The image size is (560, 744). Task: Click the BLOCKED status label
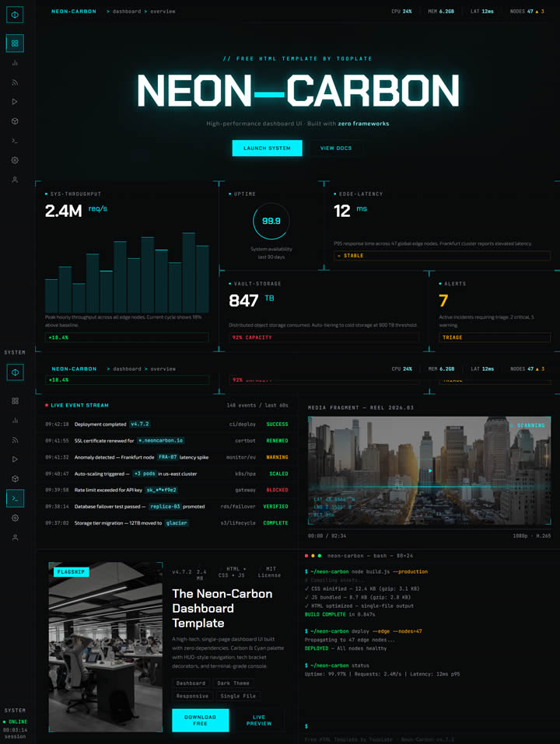tap(277, 490)
